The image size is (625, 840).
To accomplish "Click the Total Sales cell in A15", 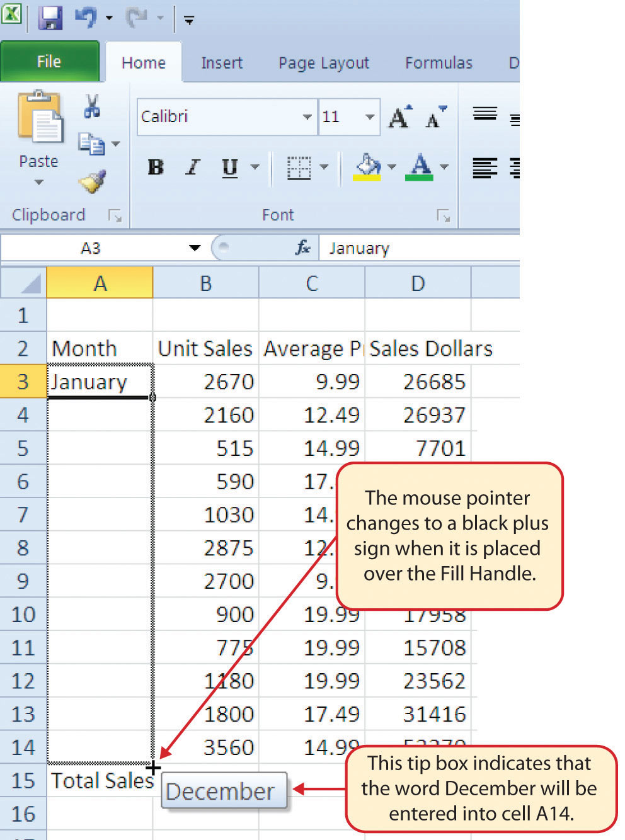I will (101, 780).
